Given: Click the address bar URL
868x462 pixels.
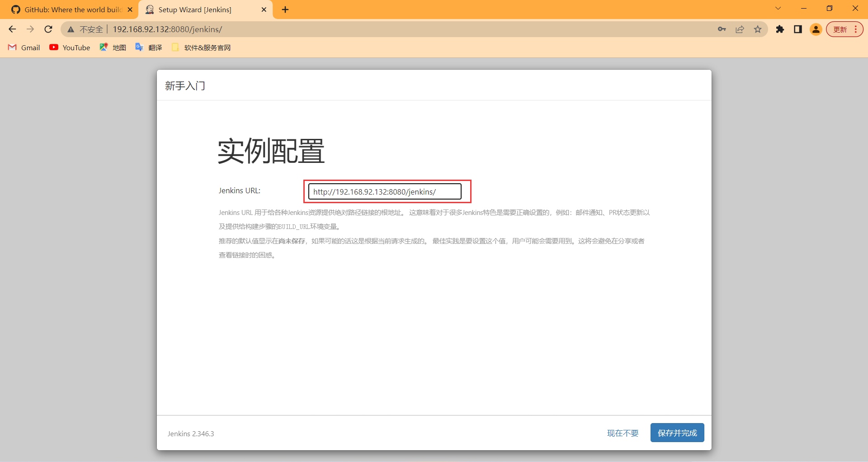Looking at the screenshot, I should [x=167, y=29].
